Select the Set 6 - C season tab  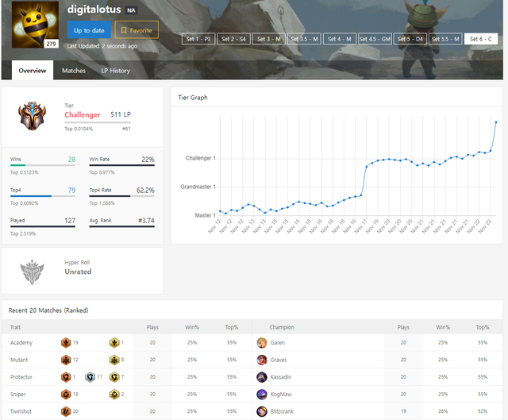[481, 39]
